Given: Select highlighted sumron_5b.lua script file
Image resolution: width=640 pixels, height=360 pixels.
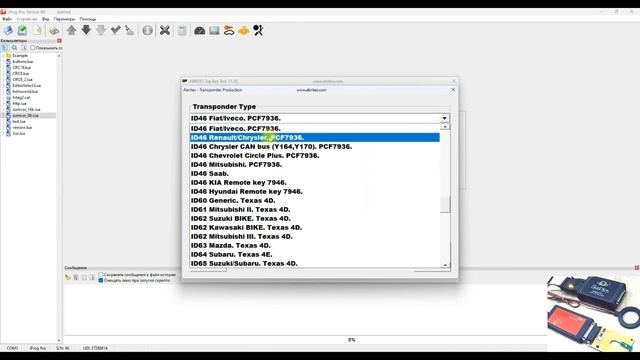Looking at the screenshot, I should click(25, 116).
